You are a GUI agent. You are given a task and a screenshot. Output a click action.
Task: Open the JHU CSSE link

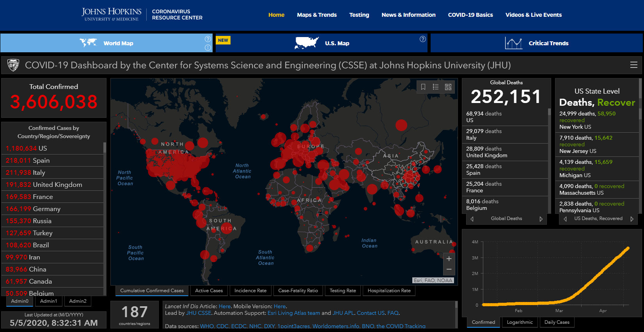click(199, 313)
